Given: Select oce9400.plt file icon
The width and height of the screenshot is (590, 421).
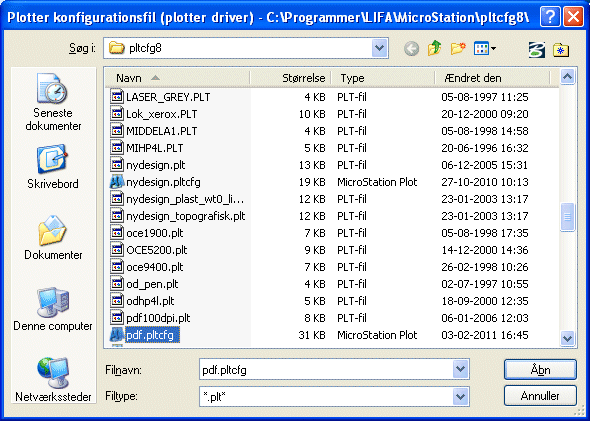Looking at the screenshot, I should click(117, 266).
